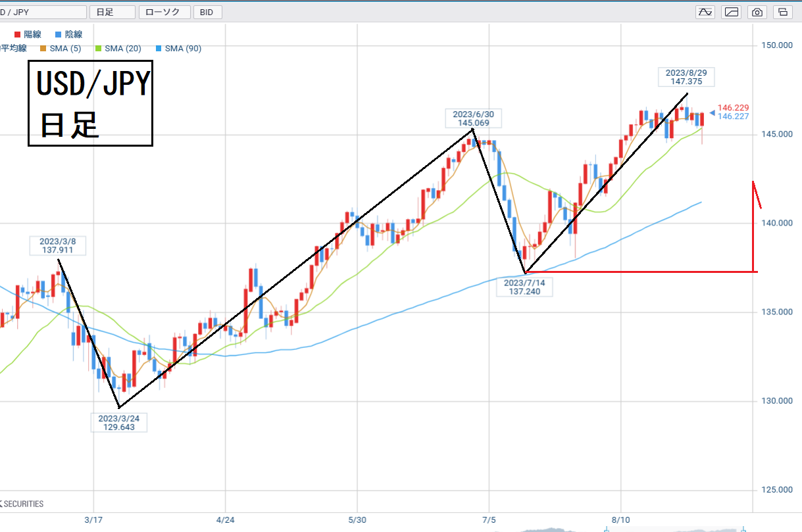The image size is (802, 532).
Task: Open the BID price type dropdown
Action: (x=208, y=12)
